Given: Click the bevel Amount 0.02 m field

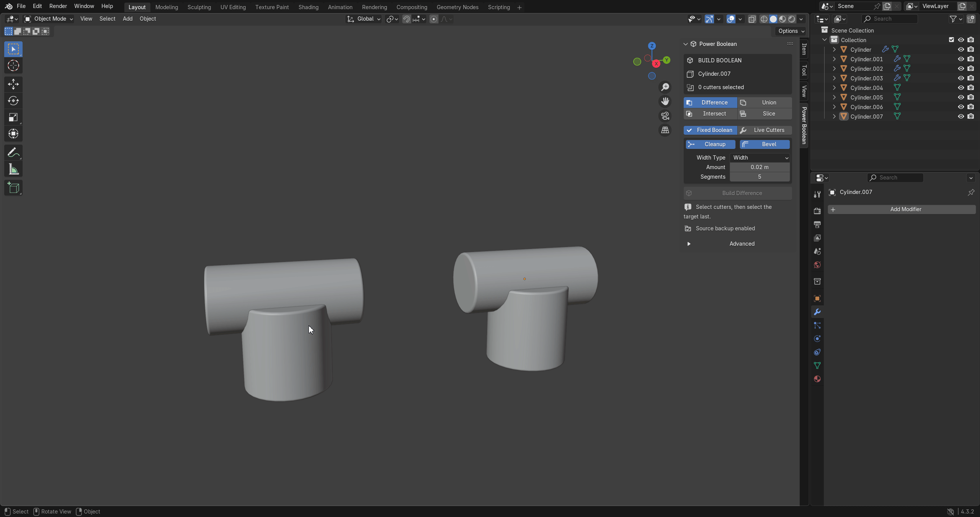Looking at the screenshot, I should 760,167.
